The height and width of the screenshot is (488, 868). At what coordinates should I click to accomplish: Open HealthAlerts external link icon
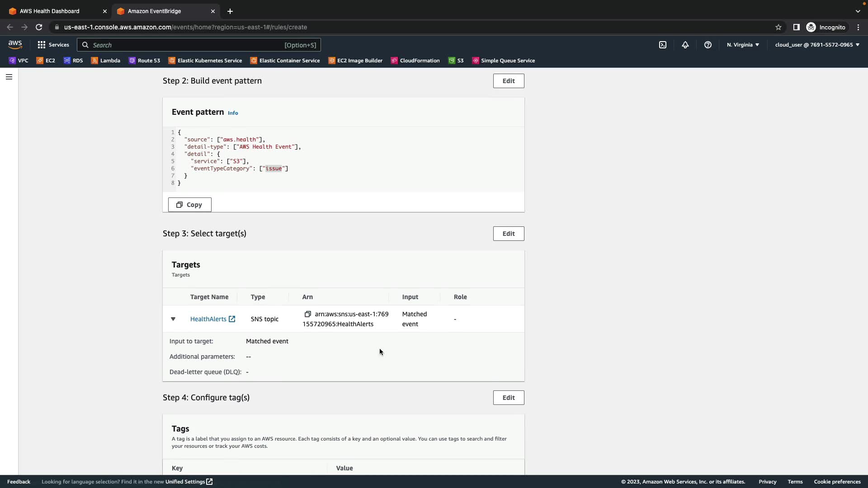coord(232,319)
